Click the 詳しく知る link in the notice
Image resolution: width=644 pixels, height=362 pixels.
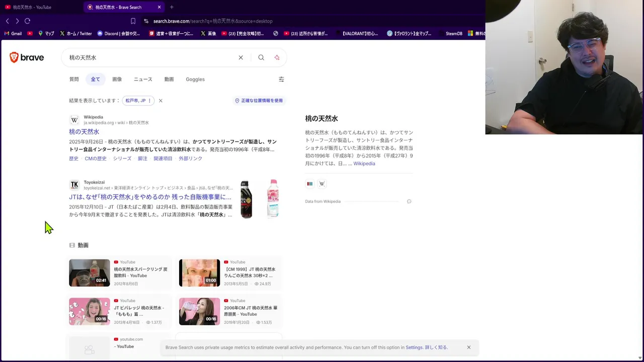point(436,347)
